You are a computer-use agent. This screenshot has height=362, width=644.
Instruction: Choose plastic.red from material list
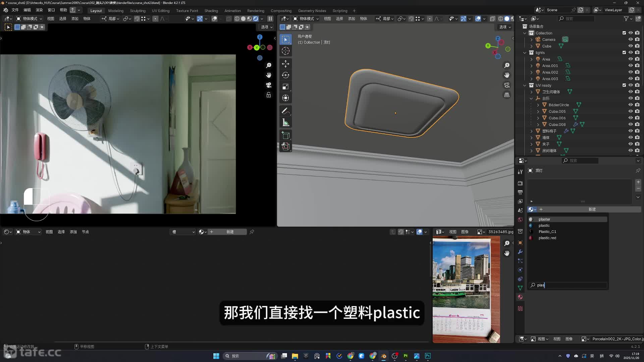547,238
